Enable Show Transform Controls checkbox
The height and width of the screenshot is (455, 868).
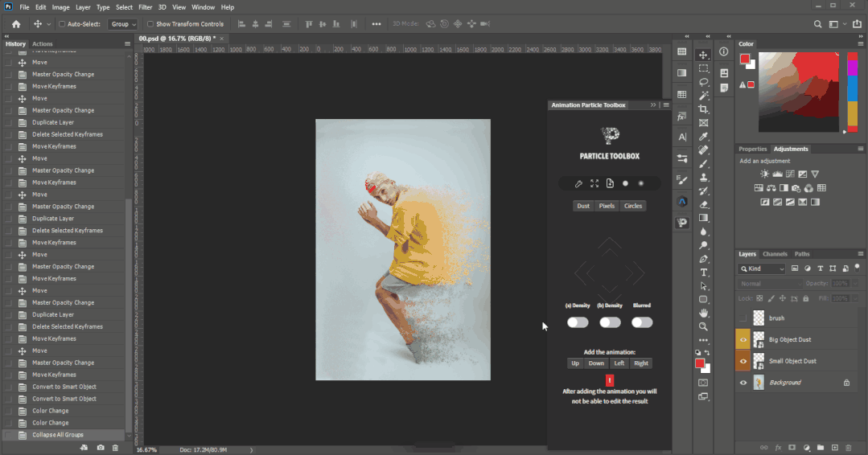150,24
